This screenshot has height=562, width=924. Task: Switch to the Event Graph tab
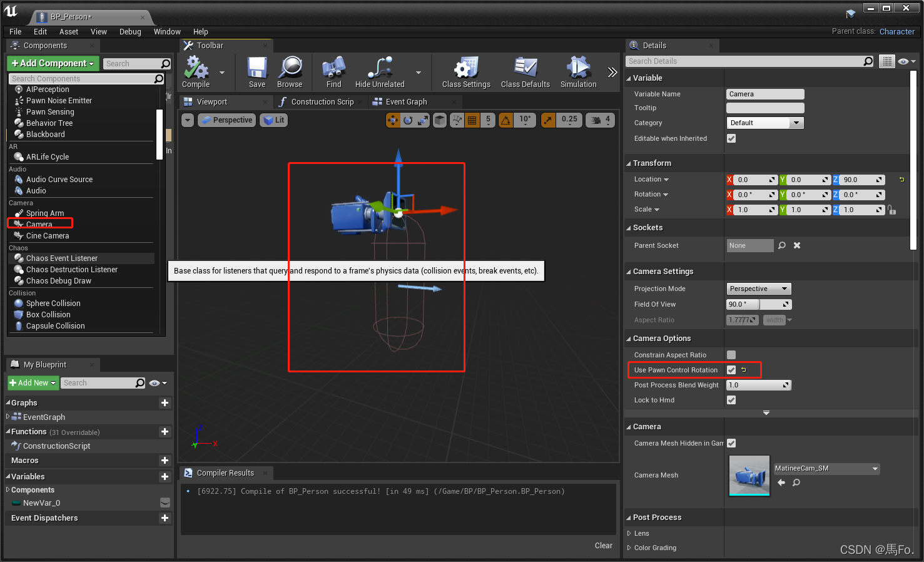(x=406, y=101)
